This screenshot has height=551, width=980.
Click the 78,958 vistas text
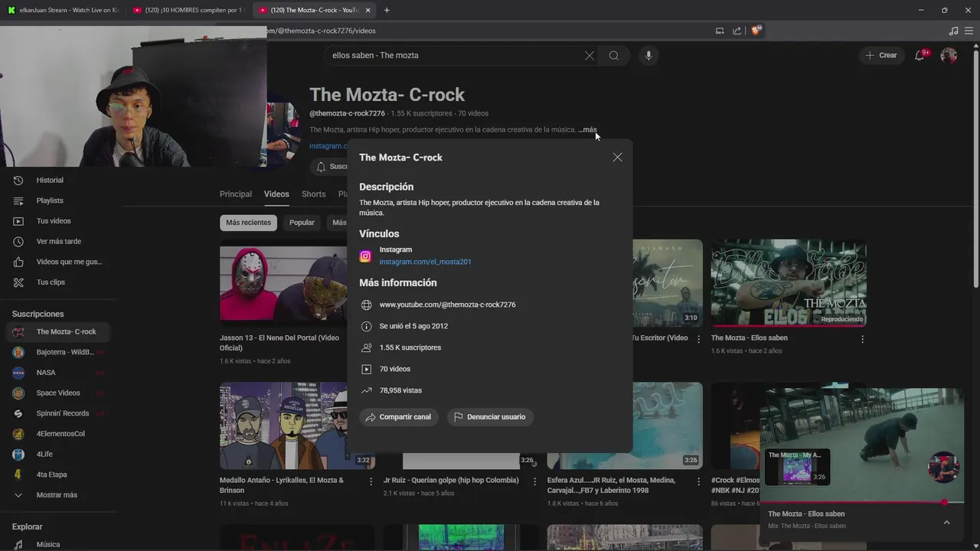point(400,390)
